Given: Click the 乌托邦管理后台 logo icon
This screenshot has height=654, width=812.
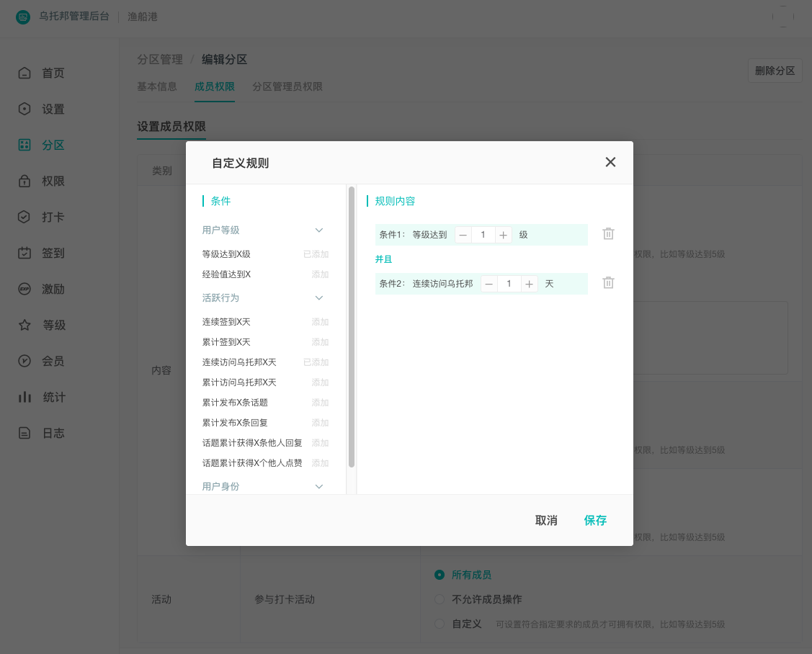Looking at the screenshot, I should 23,17.
